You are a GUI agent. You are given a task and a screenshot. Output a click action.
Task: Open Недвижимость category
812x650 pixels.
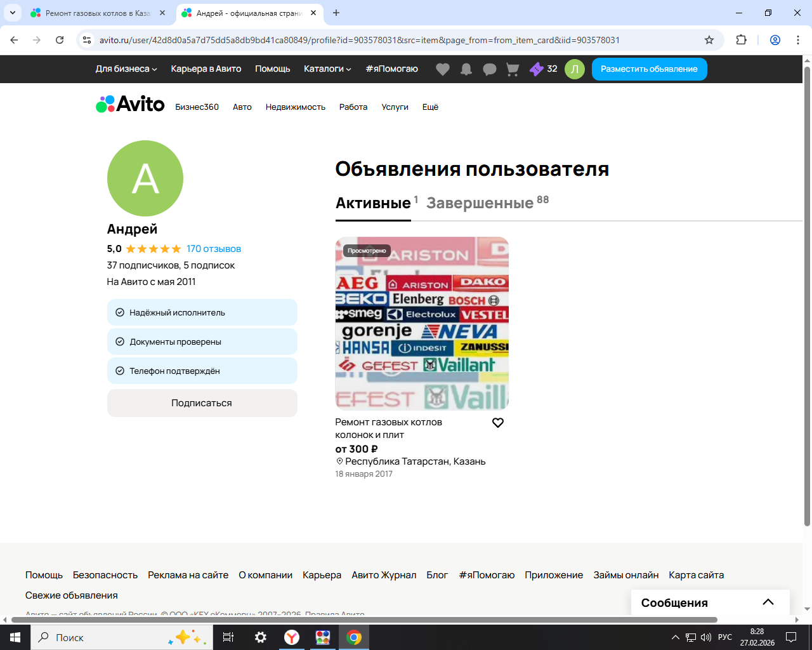tap(296, 107)
